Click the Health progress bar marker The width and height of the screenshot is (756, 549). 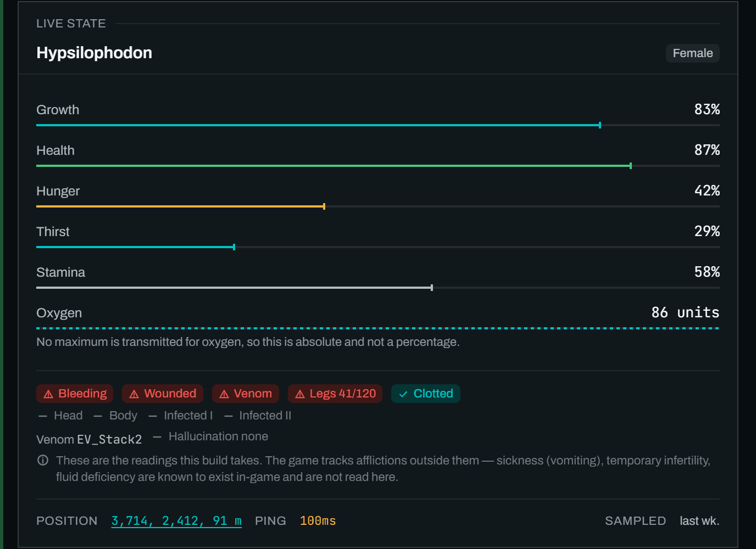point(631,166)
